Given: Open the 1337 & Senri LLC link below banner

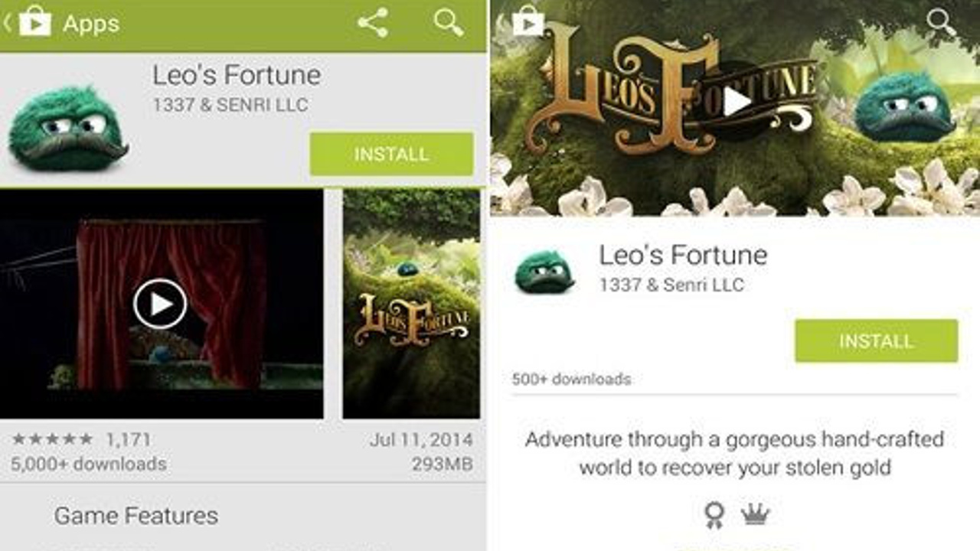Looking at the screenshot, I should pyautogui.click(x=671, y=285).
